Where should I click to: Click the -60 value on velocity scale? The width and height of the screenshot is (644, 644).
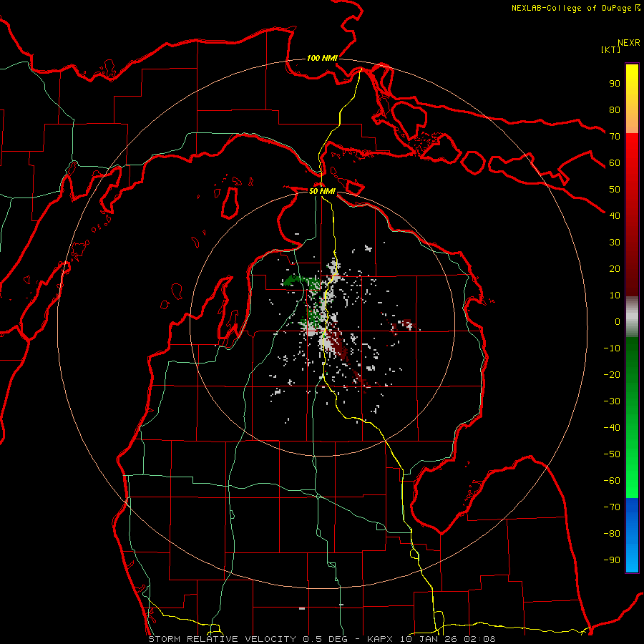click(612, 481)
